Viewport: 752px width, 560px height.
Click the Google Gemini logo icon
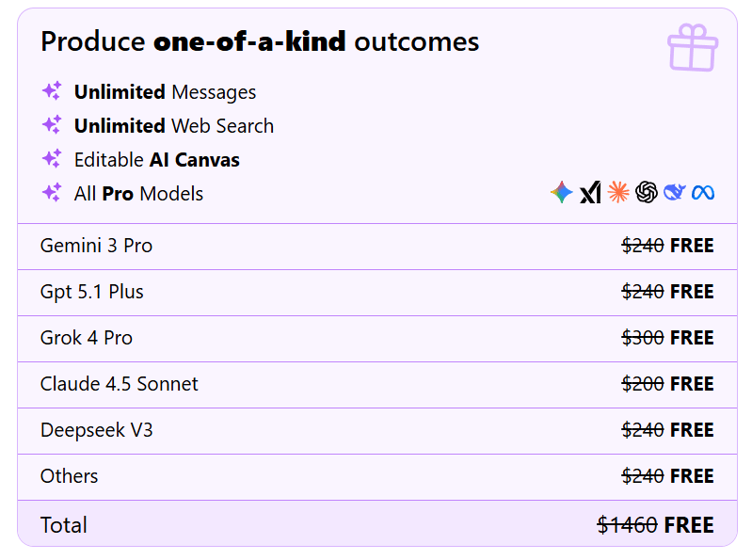coord(562,193)
